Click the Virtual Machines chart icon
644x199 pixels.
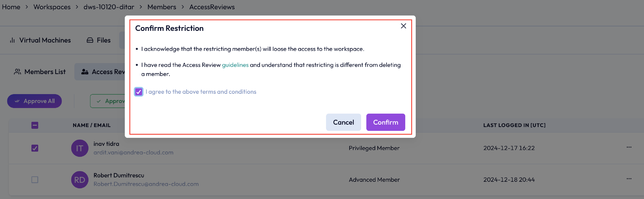click(12, 40)
